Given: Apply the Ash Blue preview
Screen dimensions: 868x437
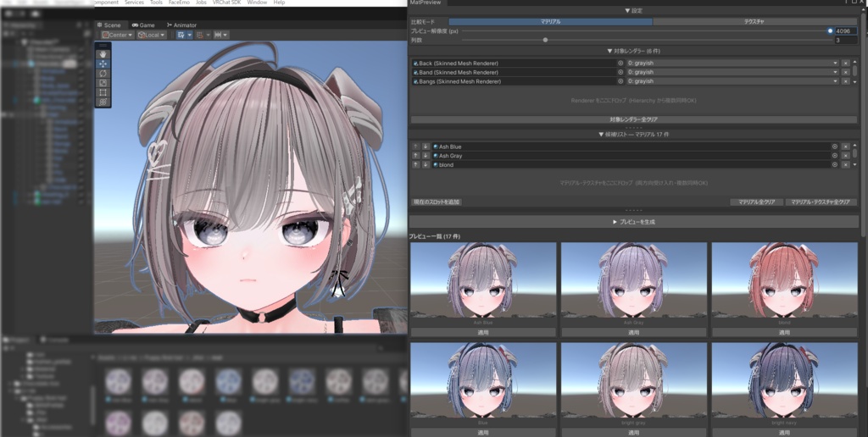Looking at the screenshot, I should [x=482, y=333].
